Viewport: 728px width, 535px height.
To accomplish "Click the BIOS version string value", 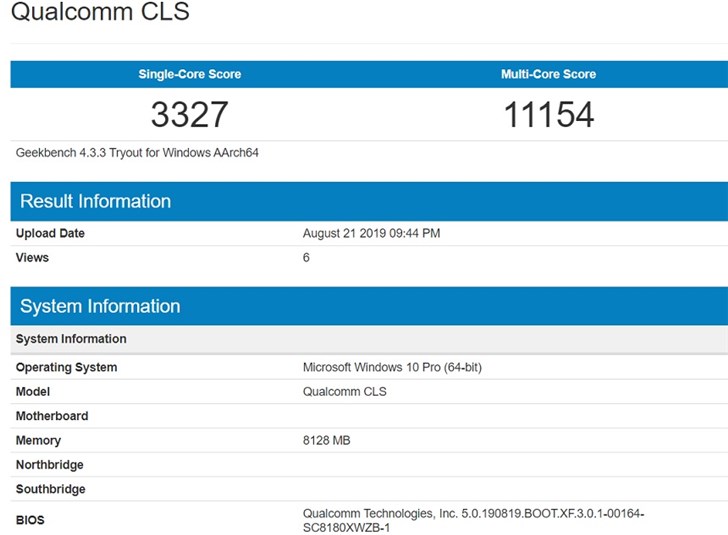I will (473, 521).
